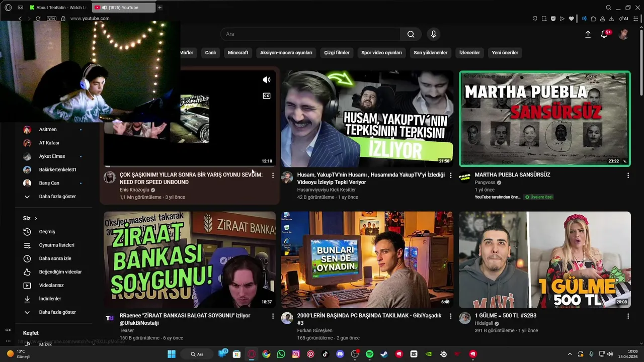Open İndirilenler in sidebar
This screenshot has height=362, width=644.
point(53,299)
